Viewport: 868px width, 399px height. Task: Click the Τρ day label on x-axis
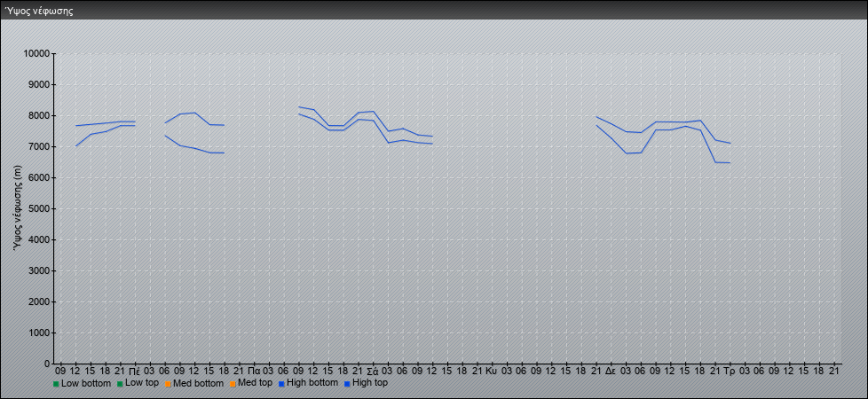pos(730,372)
